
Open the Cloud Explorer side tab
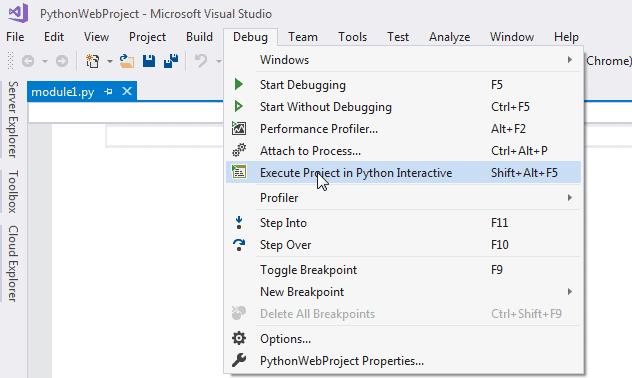click(x=13, y=264)
